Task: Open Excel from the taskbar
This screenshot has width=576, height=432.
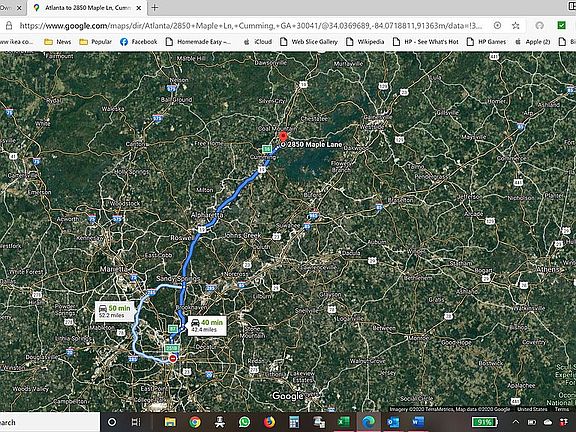Action: point(344,422)
